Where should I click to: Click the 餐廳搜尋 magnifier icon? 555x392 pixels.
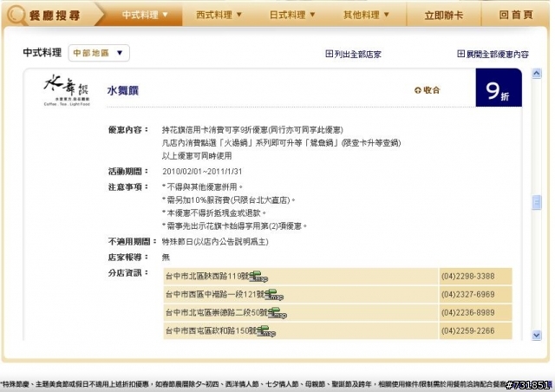(x=16, y=15)
